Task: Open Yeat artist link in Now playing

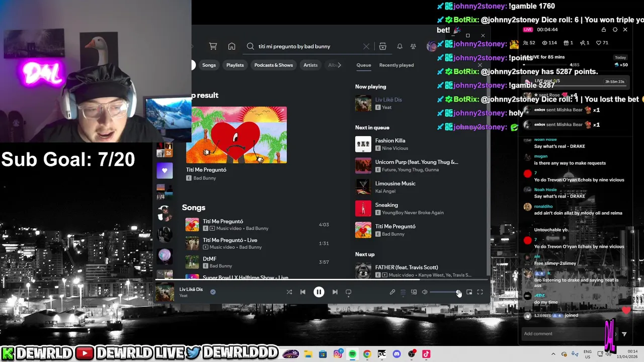Action: [386, 108]
